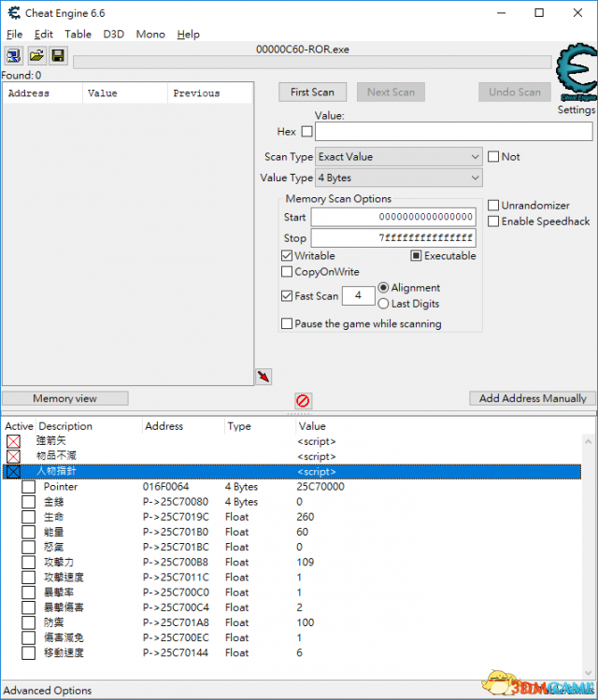Save the table with the floppy icon
The width and height of the screenshot is (598, 700).
pos(58,56)
